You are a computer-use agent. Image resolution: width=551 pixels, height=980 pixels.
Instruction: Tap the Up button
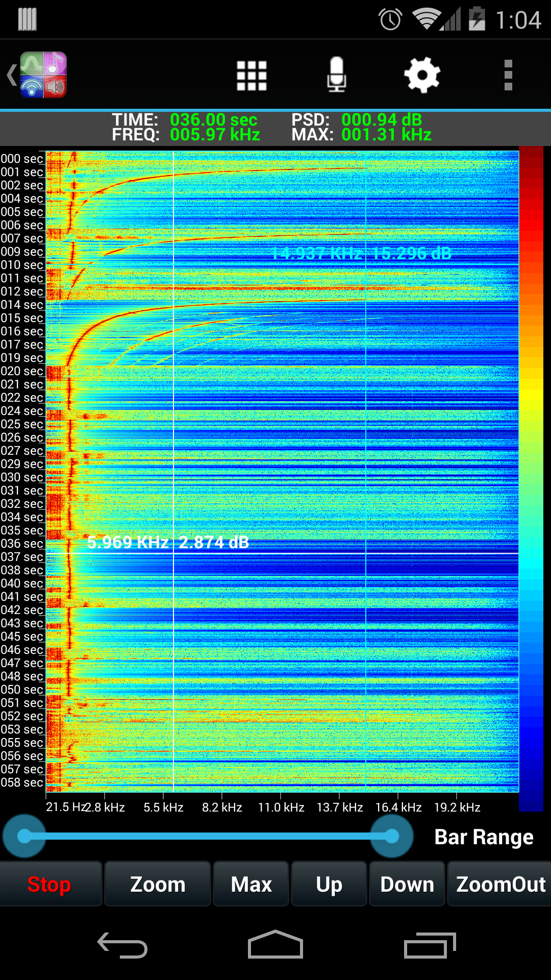[329, 884]
